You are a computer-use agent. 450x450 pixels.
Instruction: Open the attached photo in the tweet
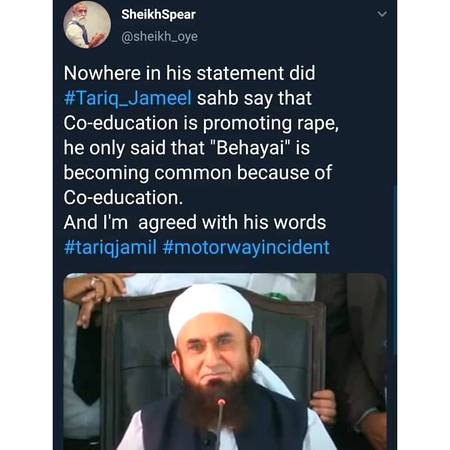pos(225,362)
